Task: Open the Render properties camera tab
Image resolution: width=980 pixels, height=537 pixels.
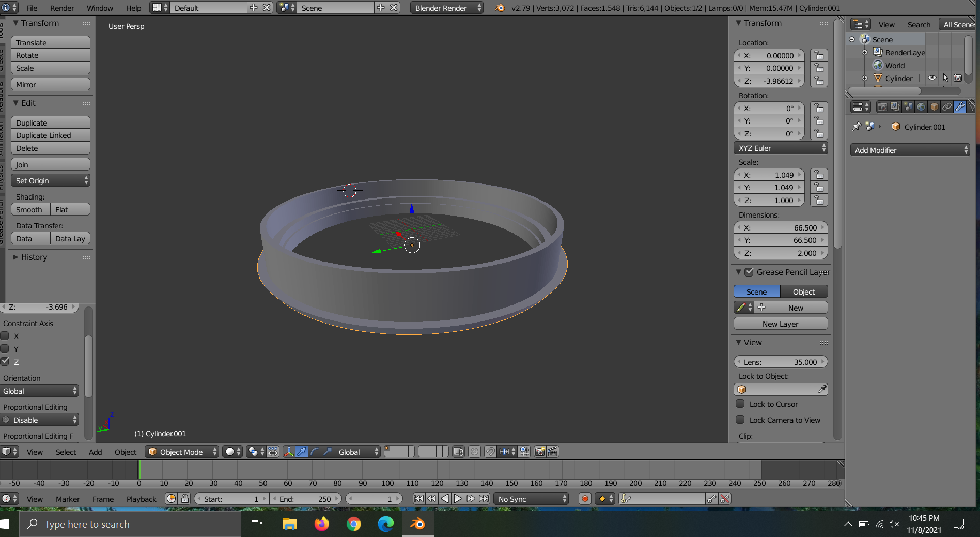Action: pos(882,107)
